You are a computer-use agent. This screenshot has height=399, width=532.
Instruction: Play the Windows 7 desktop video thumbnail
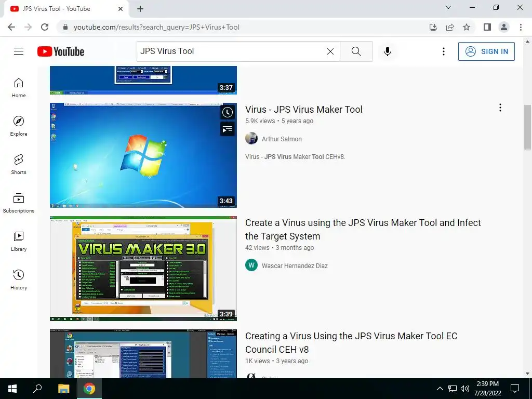143,155
